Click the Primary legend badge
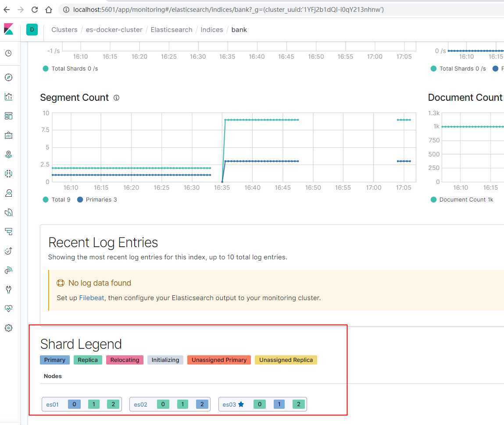The width and height of the screenshot is (504, 425). (x=55, y=360)
